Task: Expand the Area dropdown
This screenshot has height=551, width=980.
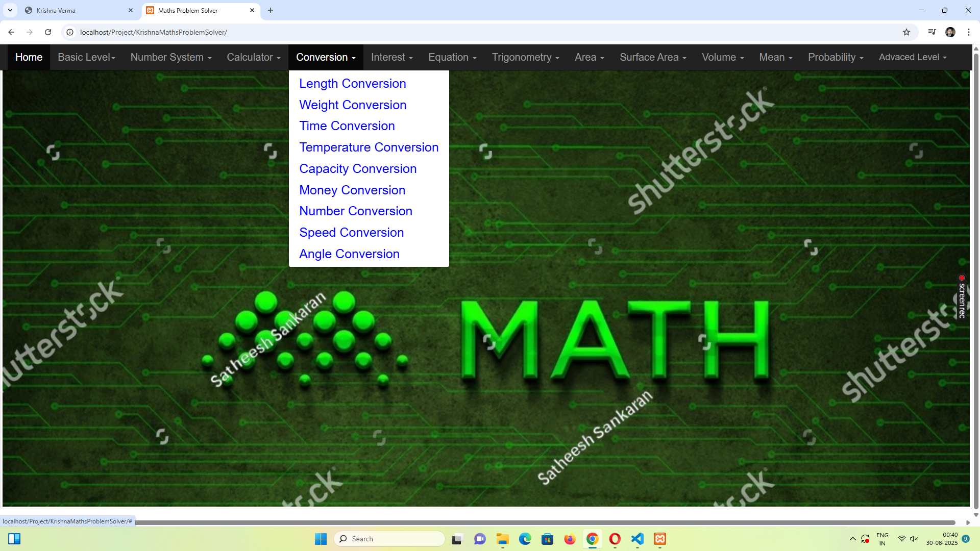Action: click(x=590, y=57)
